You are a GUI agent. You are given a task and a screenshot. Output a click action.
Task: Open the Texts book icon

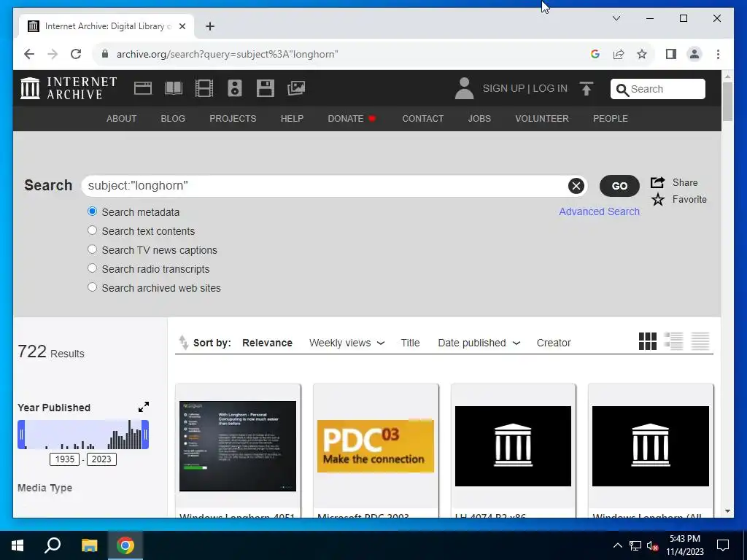click(x=174, y=88)
